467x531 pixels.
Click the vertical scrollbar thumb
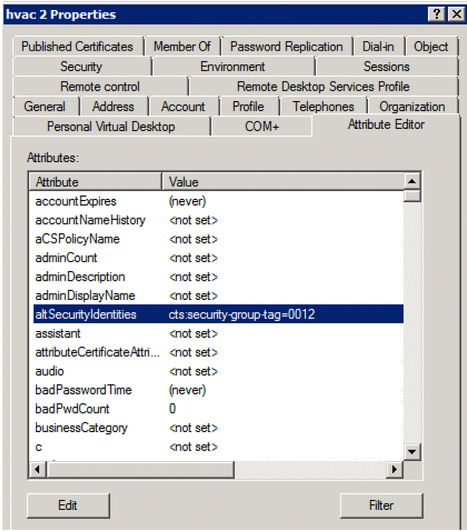[412, 196]
